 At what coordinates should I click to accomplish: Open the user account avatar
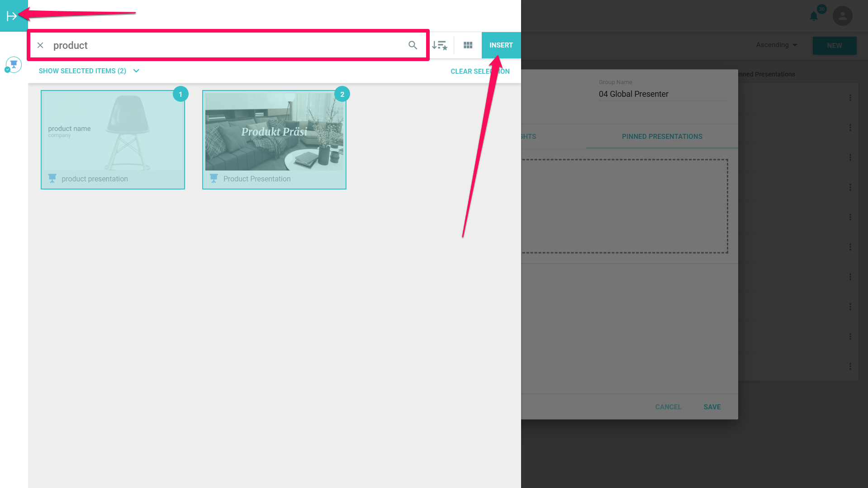click(842, 16)
